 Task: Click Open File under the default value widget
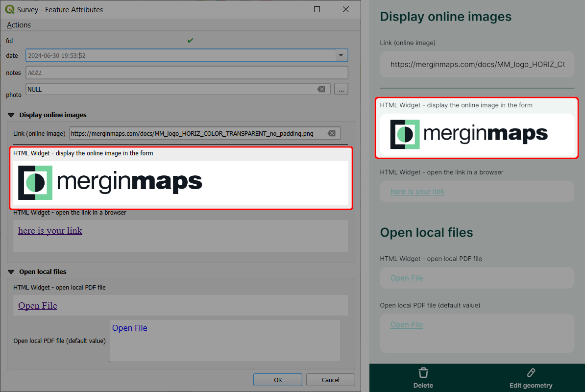coord(129,328)
